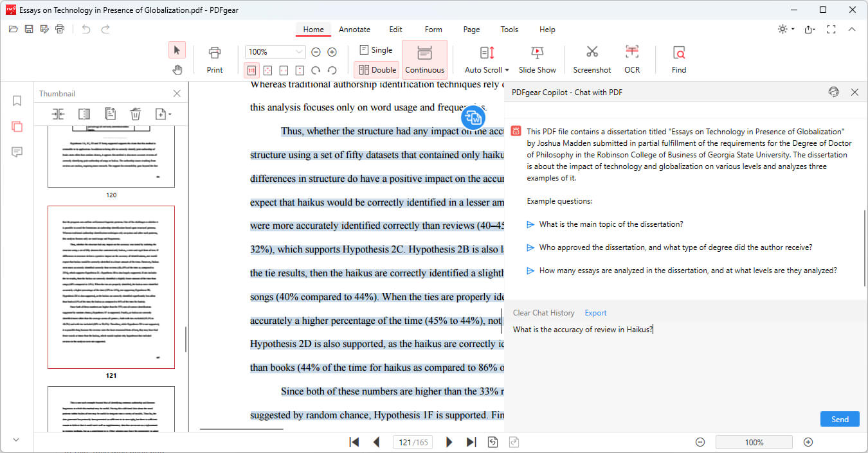Expand the Auto Scroll dropdown arrow
Screen dimensions: 868x453
tap(507, 70)
